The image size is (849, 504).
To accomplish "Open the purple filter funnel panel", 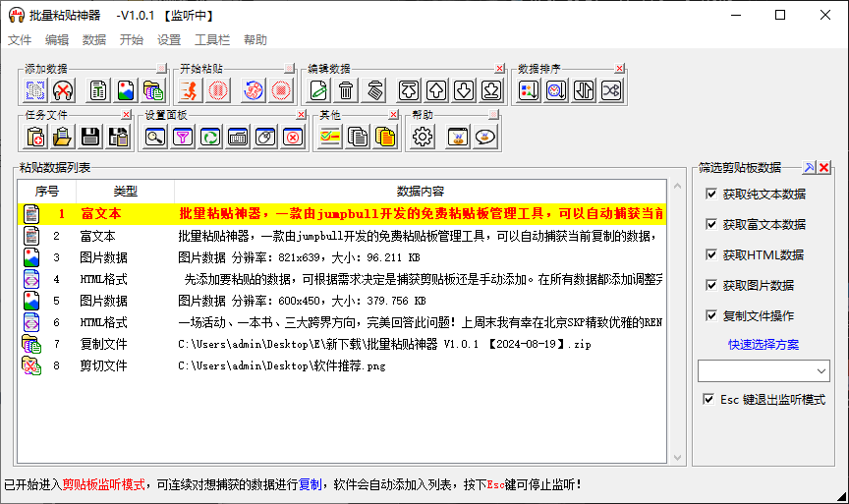I will (183, 137).
